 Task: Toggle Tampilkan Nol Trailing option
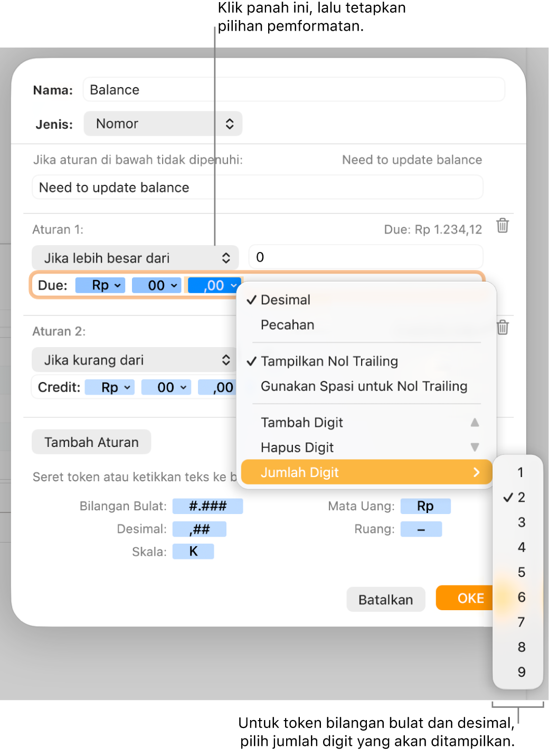[366, 361]
